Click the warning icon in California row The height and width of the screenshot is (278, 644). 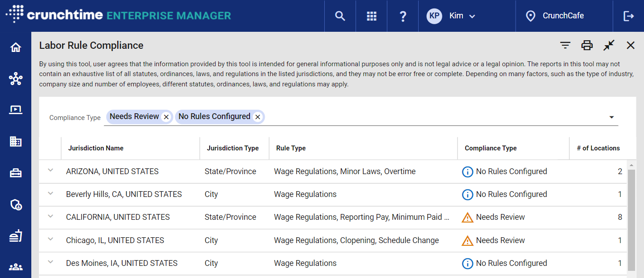(467, 218)
